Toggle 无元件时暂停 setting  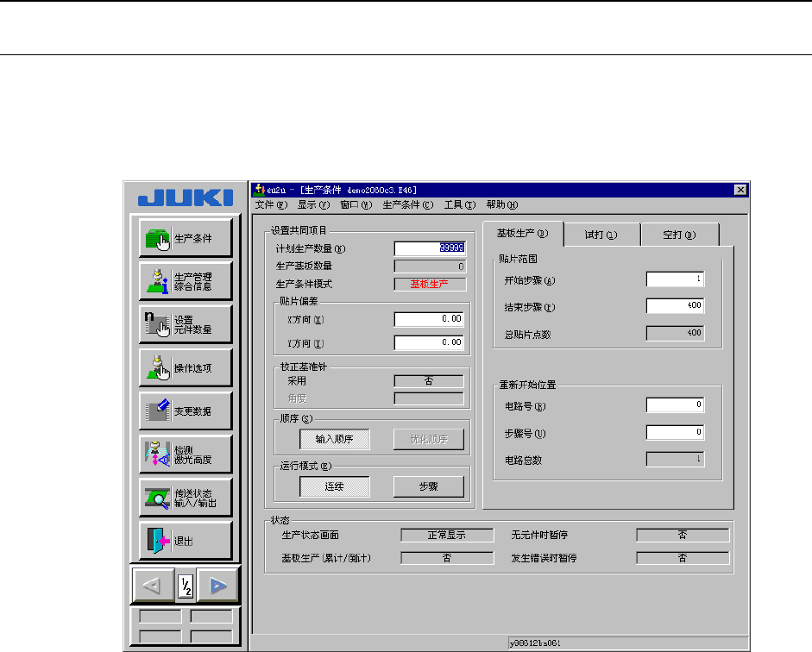pos(683,535)
